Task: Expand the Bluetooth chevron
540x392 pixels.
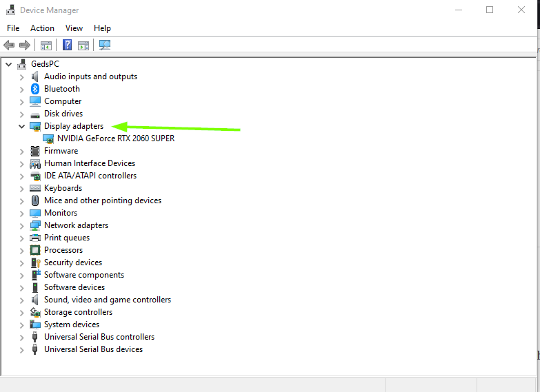Action: [21, 90]
